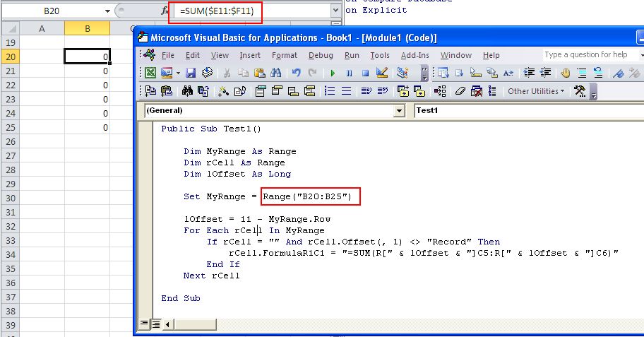Click the Indent icon

click(x=529, y=73)
